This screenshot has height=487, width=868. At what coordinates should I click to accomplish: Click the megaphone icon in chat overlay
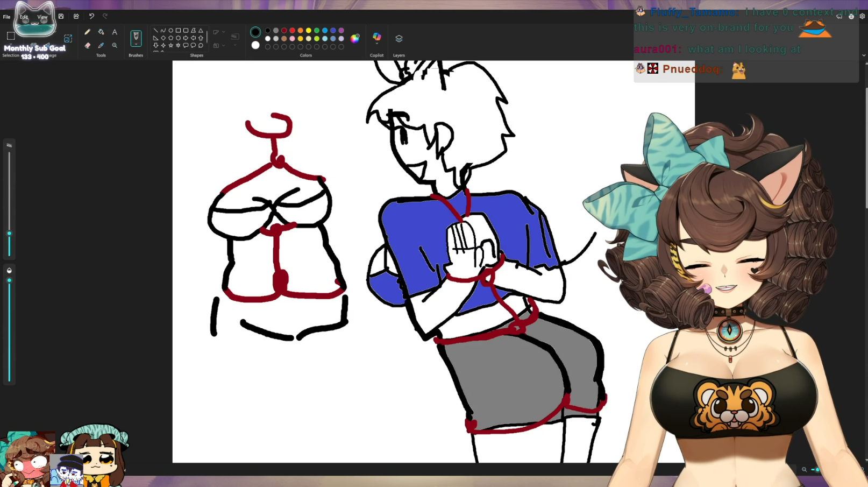tap(839, 16)
